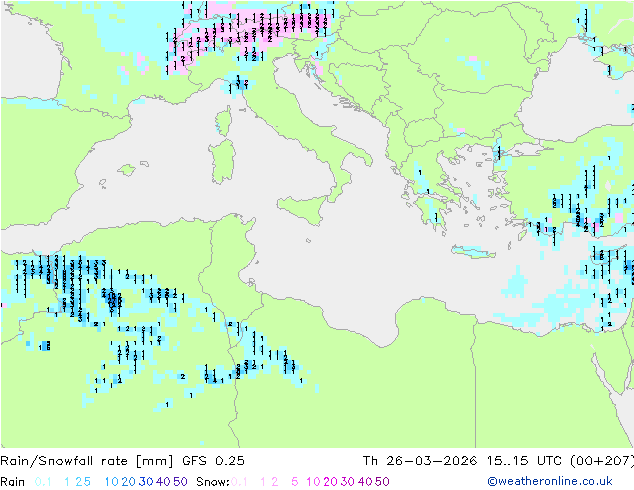
Task: Select the 40 value in the Snow legend
Action: [x=365, y=482]
